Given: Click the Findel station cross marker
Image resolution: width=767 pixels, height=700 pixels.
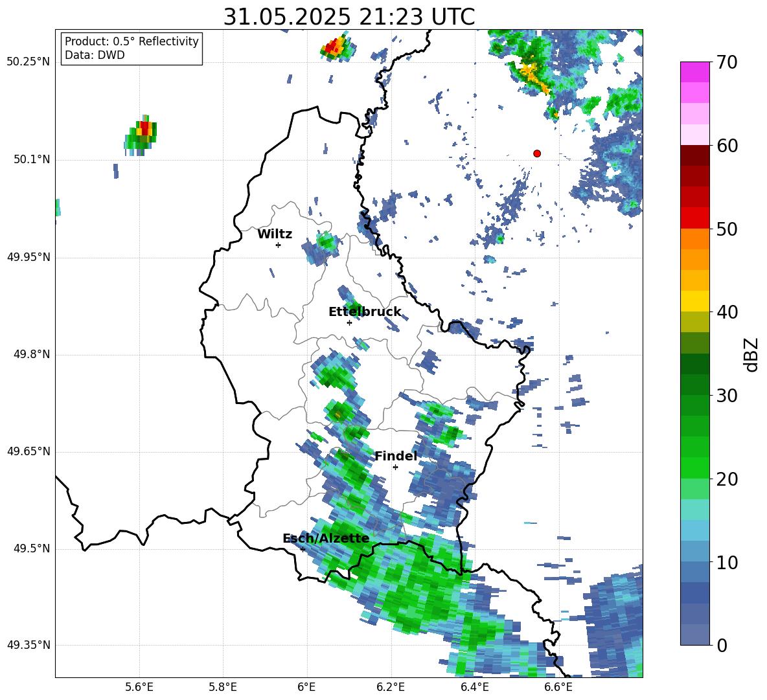Looking at the screenshot, I should click(x=395, y=468).
